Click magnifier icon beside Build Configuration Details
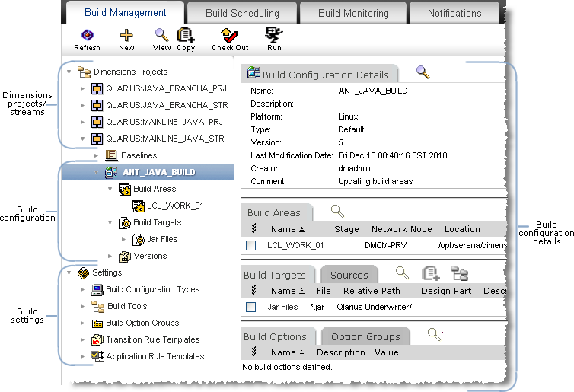The height and width of the screenshot is (392, 574). tap(423, 72)
